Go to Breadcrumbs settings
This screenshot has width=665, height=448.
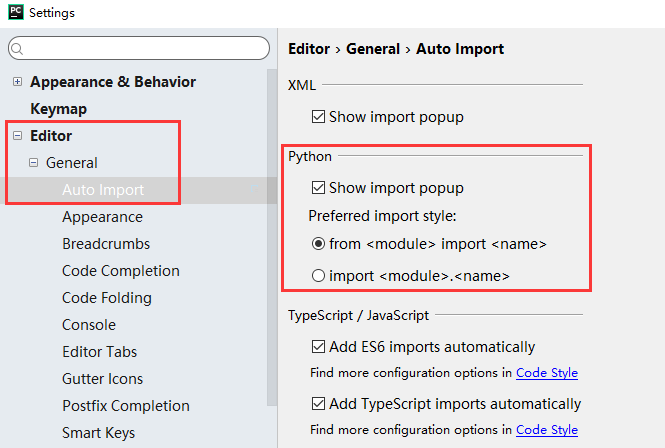[106, 244]
